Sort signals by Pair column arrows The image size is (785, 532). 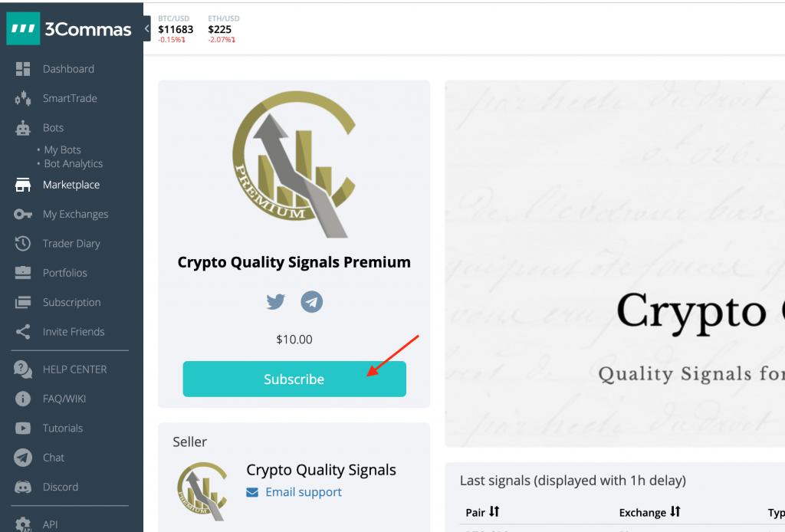coord(494,511)
